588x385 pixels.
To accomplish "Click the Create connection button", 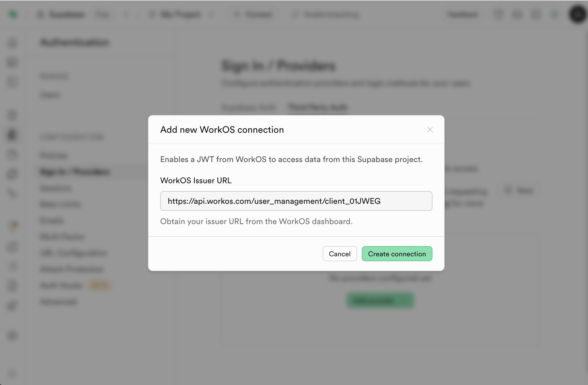I will coord(397,254).
